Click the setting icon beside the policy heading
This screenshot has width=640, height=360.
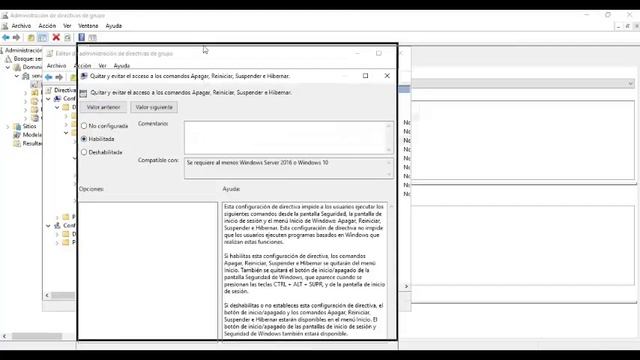(x=83, y=93)
